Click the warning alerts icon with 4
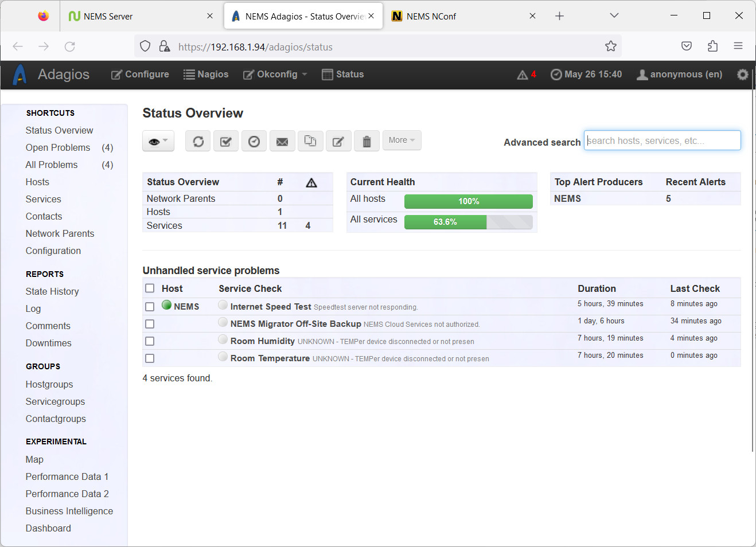 [x=527, y=75]
